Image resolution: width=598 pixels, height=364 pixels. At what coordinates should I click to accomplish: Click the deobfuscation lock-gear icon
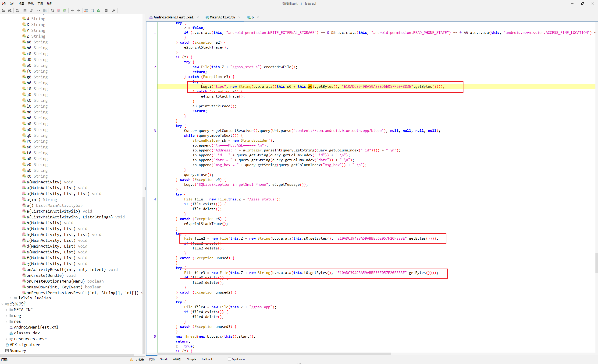click(x=86, y=10)
